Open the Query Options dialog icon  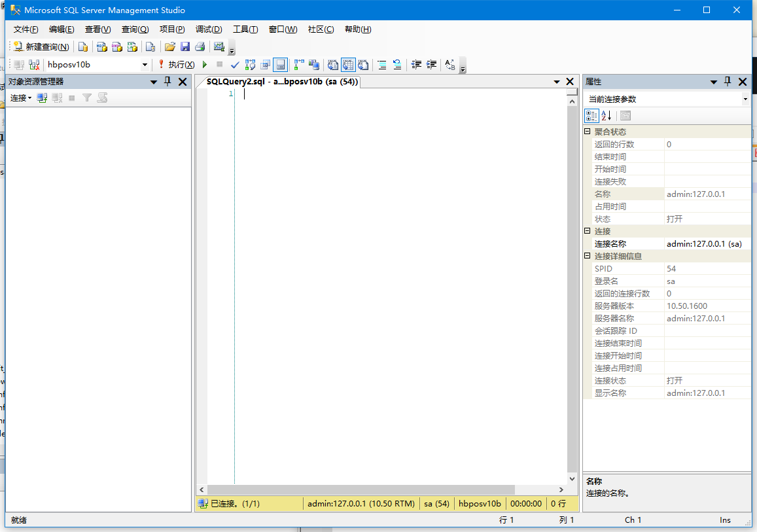[265, 65]
